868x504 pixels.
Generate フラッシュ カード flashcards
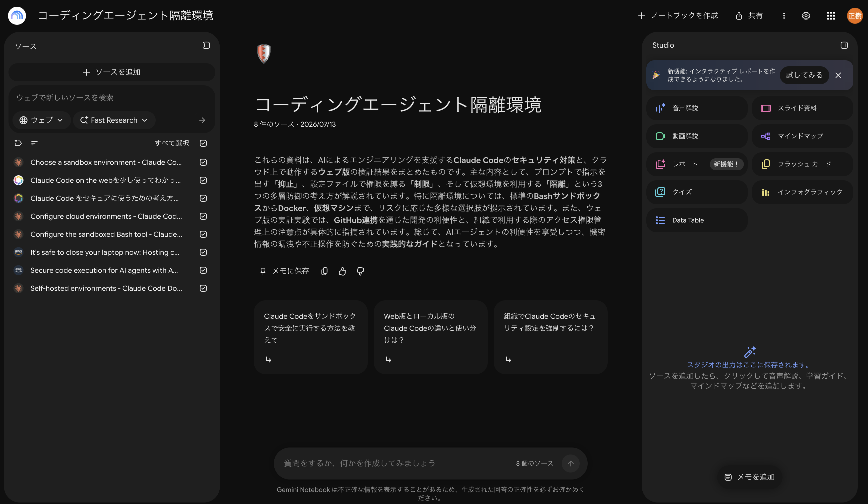coord(802,164)
